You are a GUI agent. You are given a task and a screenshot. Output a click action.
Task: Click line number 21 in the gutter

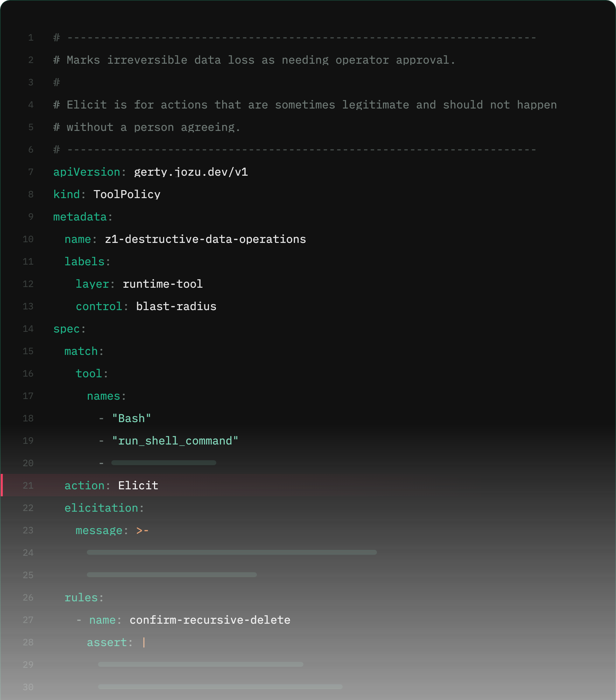pyautogui.click(x=28, y=486)
